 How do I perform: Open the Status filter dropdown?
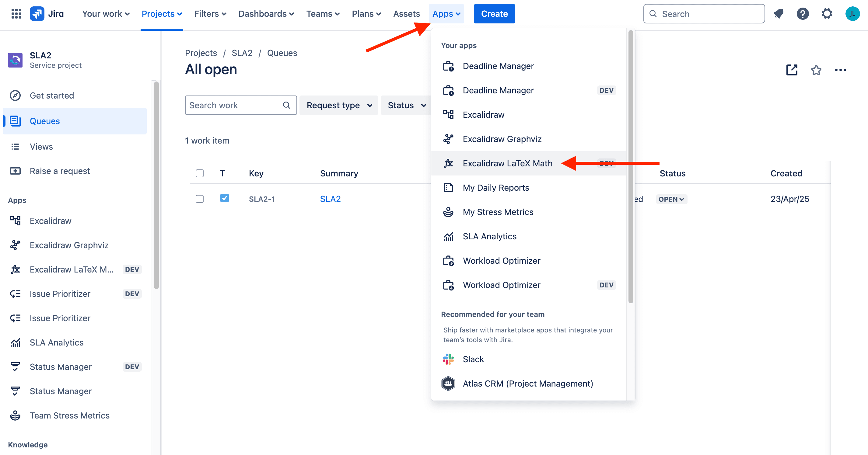[x=406, y=106]
